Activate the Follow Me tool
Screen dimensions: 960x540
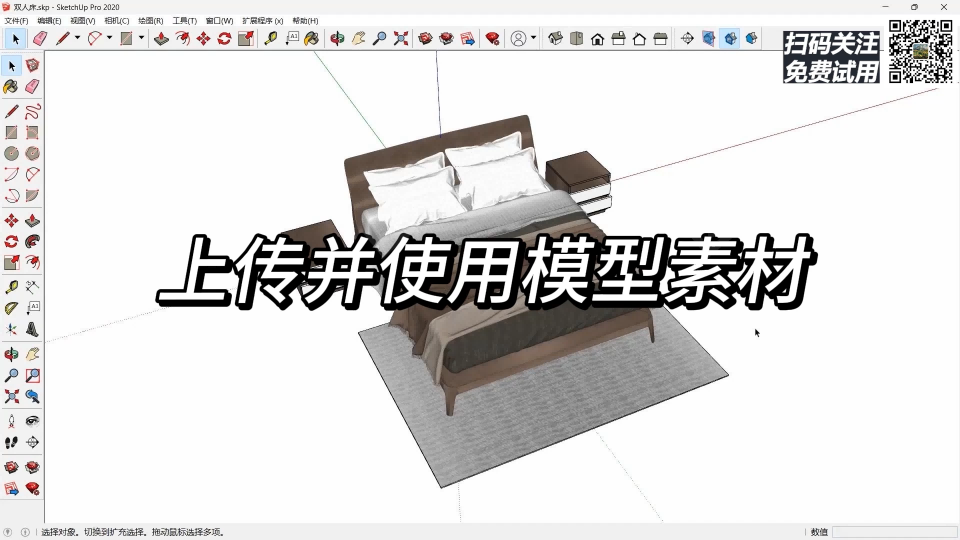click(32, 241)
